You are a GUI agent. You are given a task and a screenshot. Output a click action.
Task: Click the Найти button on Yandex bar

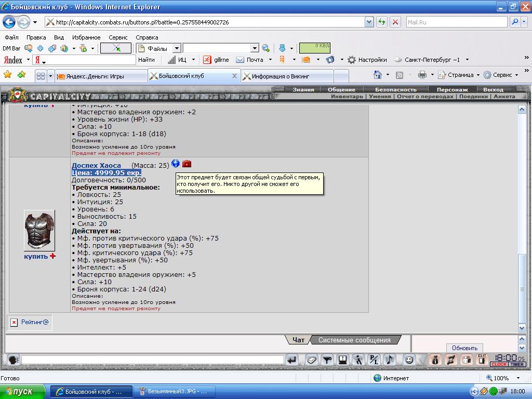pyautogui.click(x=146, y=60)
